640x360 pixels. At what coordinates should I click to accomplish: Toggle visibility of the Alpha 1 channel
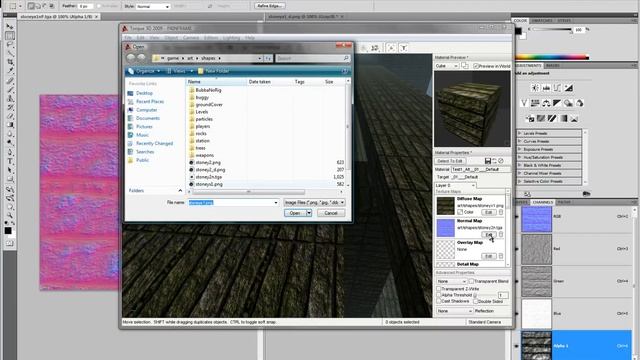click(517, 346)
